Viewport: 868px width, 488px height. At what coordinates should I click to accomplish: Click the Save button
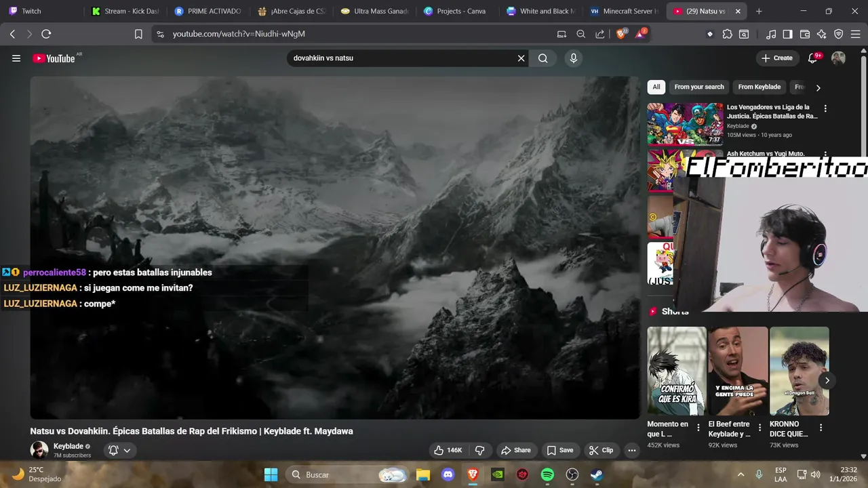(560, 450)
